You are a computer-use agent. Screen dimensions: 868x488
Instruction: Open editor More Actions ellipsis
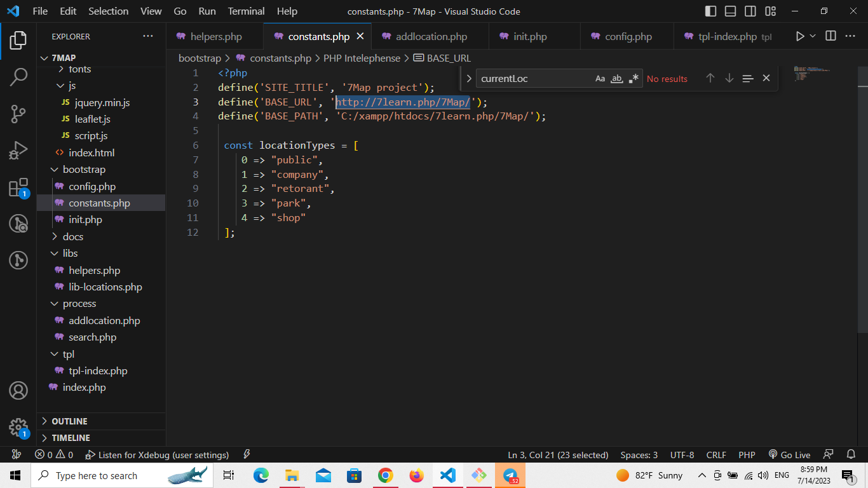[x=850, y=36]
